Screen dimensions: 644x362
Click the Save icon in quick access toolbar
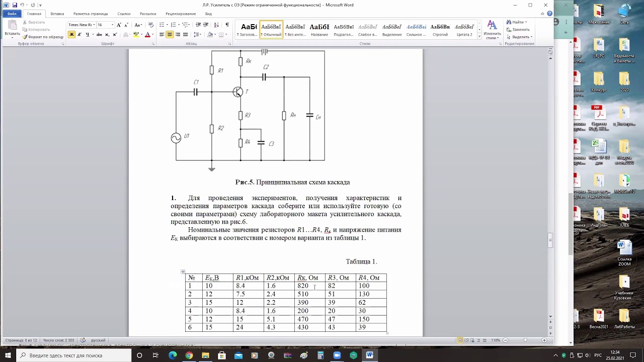[x=14, y=5]
